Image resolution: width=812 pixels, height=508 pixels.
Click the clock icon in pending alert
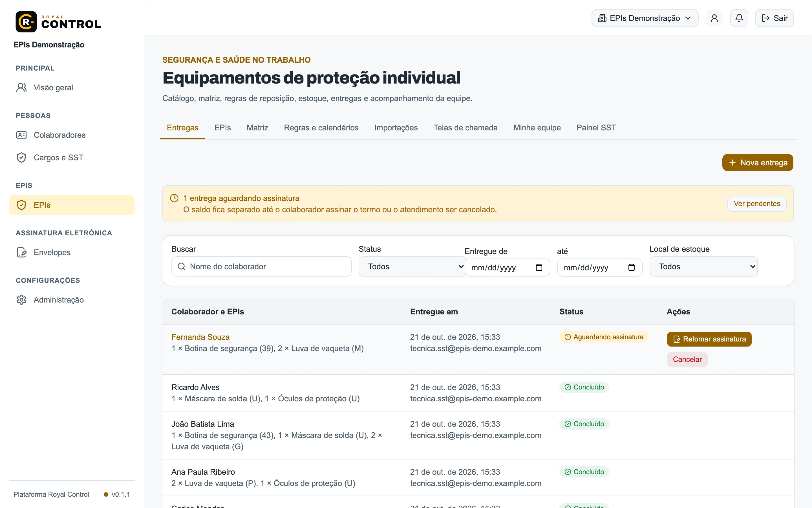[x=174, y=198]
